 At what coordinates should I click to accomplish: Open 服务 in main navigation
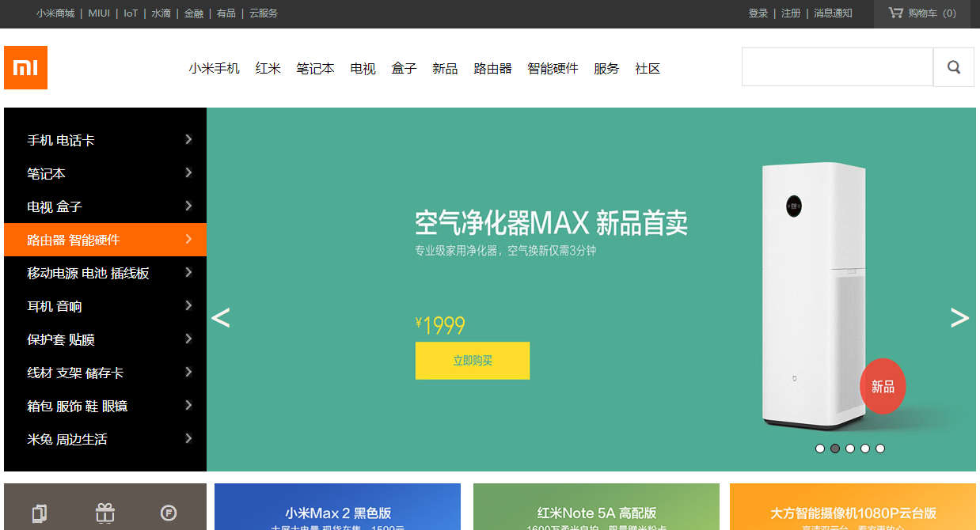point(606,69)
